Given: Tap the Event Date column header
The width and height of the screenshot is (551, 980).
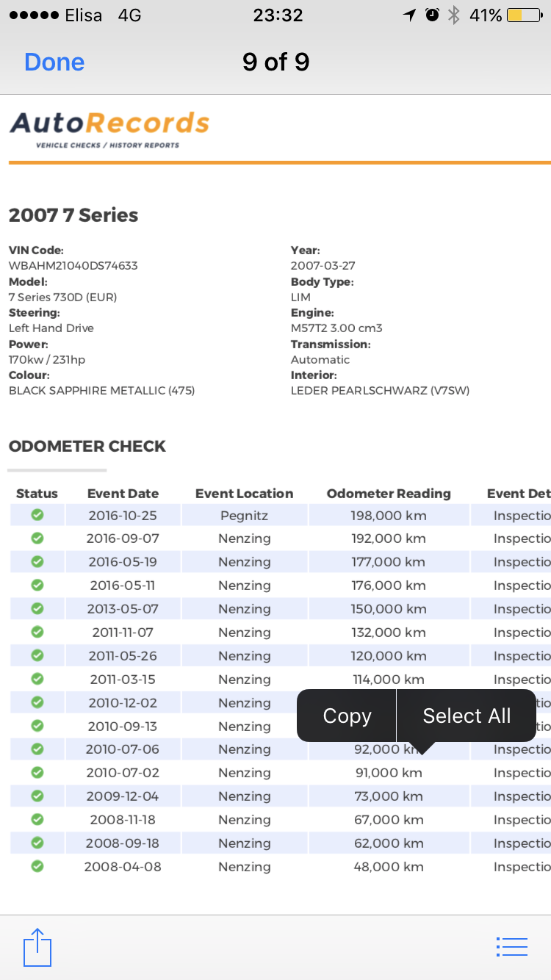Looking at the screenshot, I should pos(123,494).
